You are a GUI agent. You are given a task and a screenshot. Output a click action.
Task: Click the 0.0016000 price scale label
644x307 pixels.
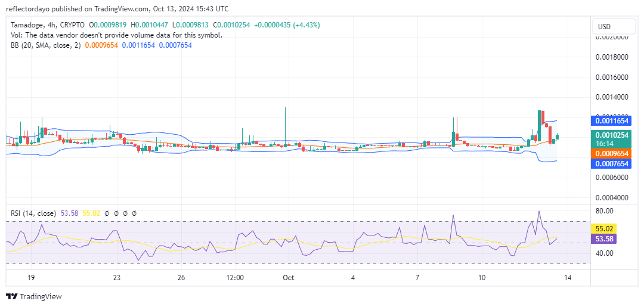[611, 77]
